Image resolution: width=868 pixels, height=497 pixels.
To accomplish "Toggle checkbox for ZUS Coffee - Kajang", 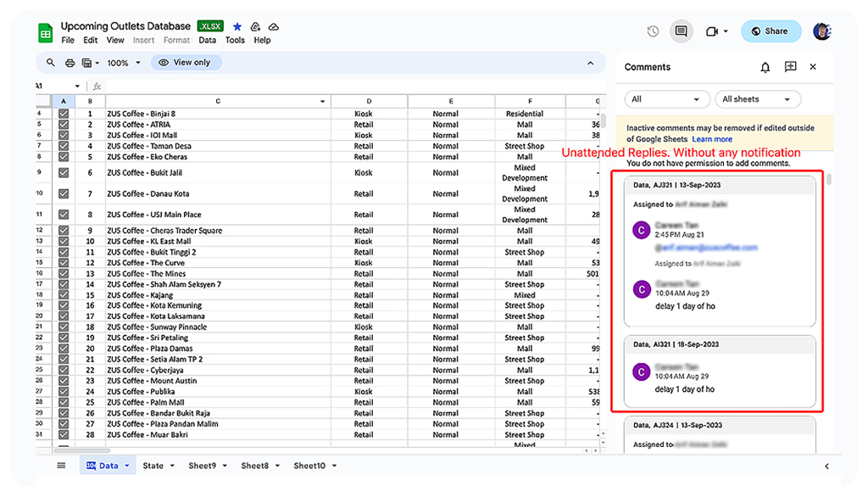I will pyautogui.click(x=64, y=295).
